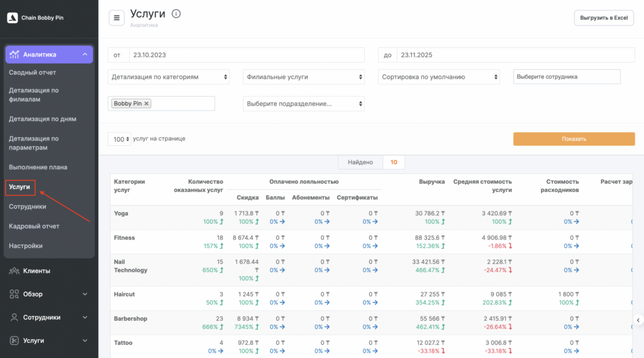
Task: Click the Сотрудники person icon at sidebar bottom
Action: [14, 317]
